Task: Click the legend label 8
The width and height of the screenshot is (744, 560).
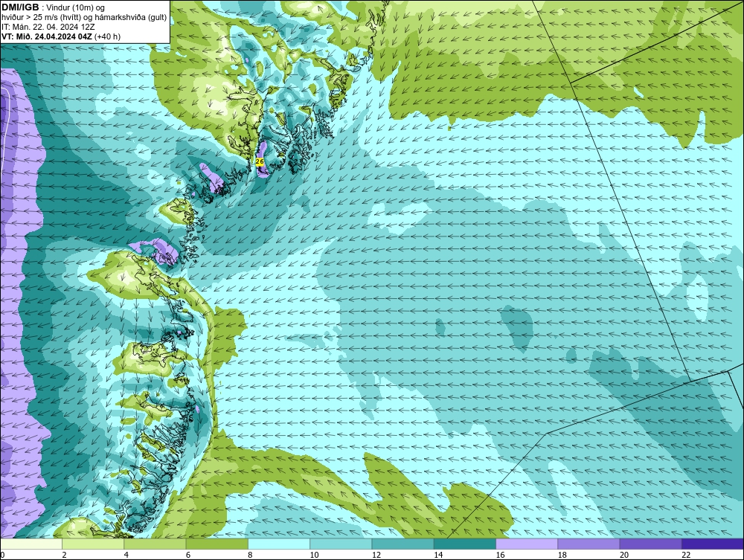Action: pyautogui.click(x=250, y=555)
